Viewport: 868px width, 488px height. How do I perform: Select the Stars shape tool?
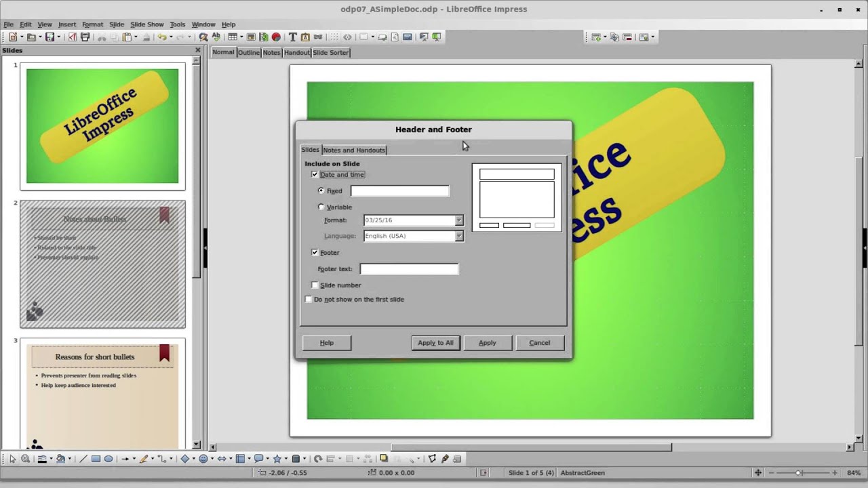(x=277, y=459)
